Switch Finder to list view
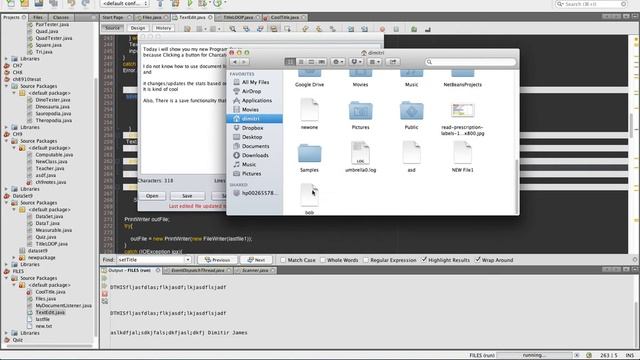 pyautogui.click(x=301, y=62)
